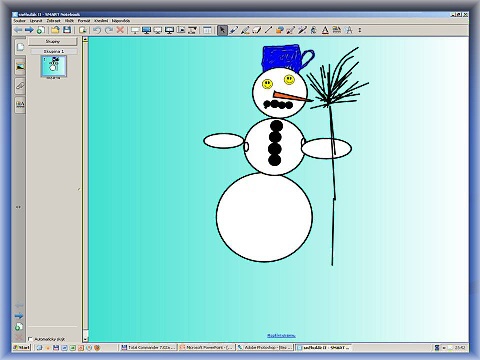The image size is (480, 360).
Task: Click the blue link at page bottom
Action: [x=281, y=336]
